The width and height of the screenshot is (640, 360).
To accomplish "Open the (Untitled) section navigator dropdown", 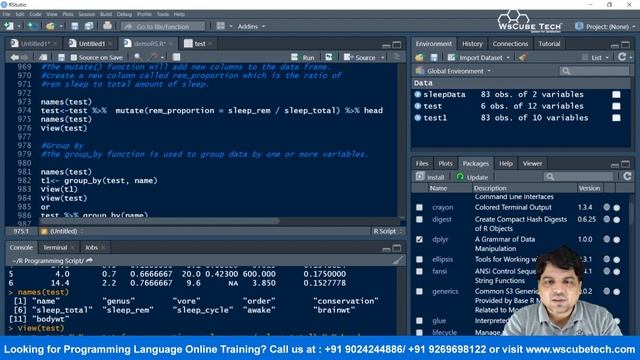I will [61, 231].
